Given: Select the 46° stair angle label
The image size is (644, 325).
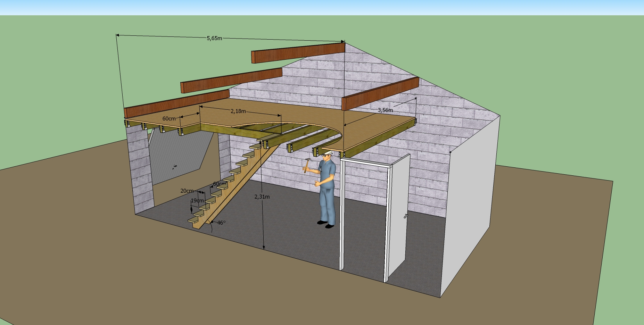Looking at the screenshot, I should pyautogui.click(x=221, y=223).
